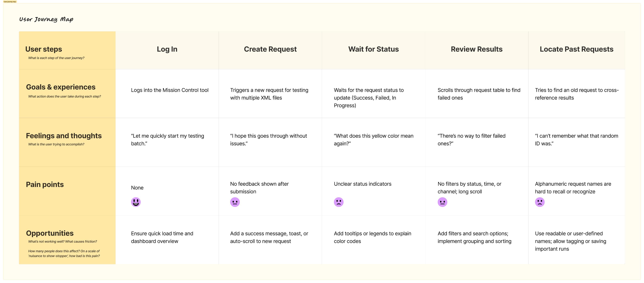The image size is (644, 283).
Task: Select the 'Log In' column header
Action: [x=167, y=49]
